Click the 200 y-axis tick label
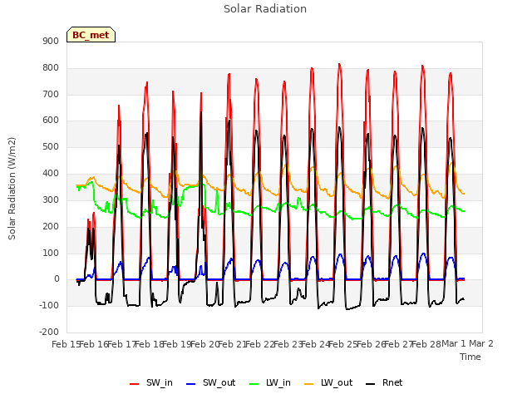Image resolution: width=532 pixels, height=399 pixels. [x=51, y=226]
